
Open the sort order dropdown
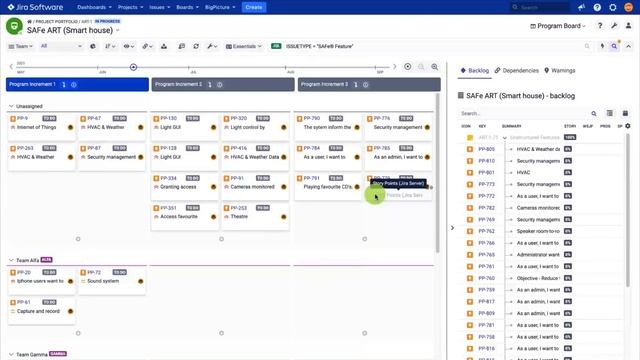110,46
